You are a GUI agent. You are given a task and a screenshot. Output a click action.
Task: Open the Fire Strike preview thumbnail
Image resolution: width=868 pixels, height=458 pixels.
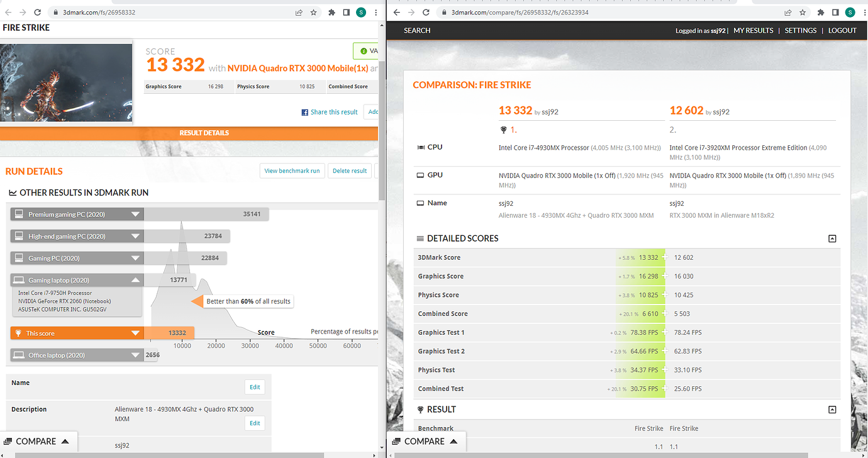66,82
